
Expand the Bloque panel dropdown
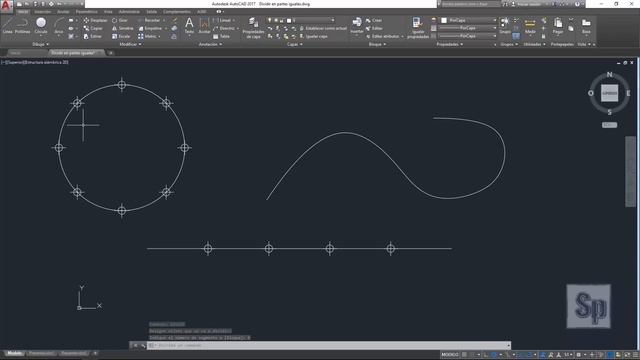pyautogui.click(x=377, y=44)
